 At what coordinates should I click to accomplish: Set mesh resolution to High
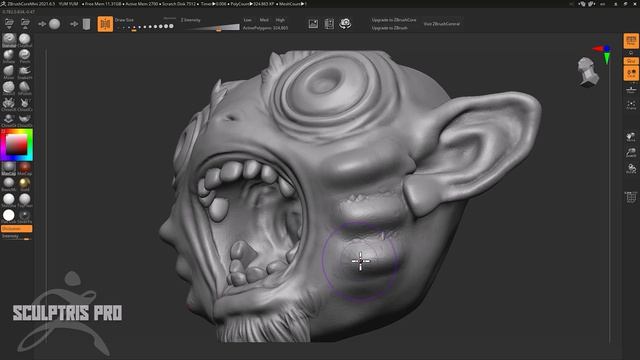280,20
